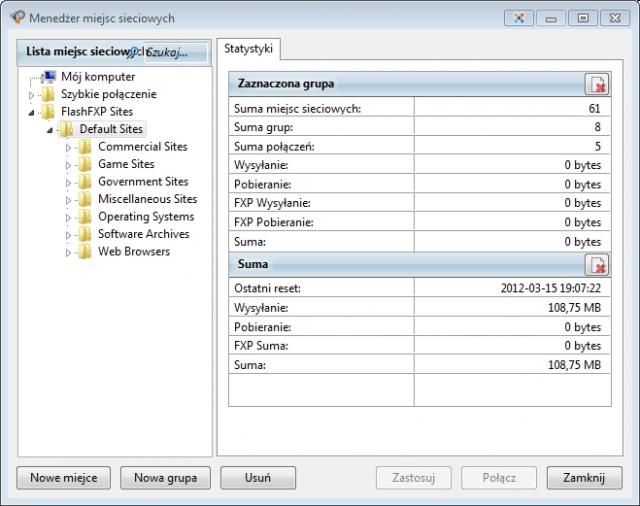This screenshot has height=506, width=640.
Task: Reset the Zaznaczona grupa statistics icon
Action: click(596, 84)
